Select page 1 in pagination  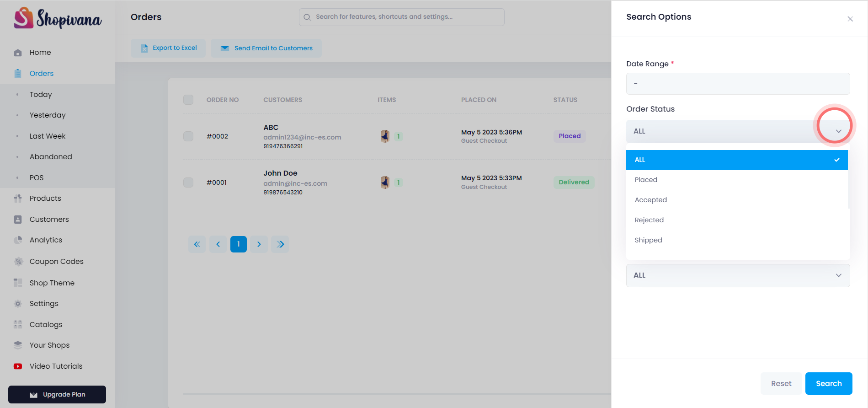[239, 244]
